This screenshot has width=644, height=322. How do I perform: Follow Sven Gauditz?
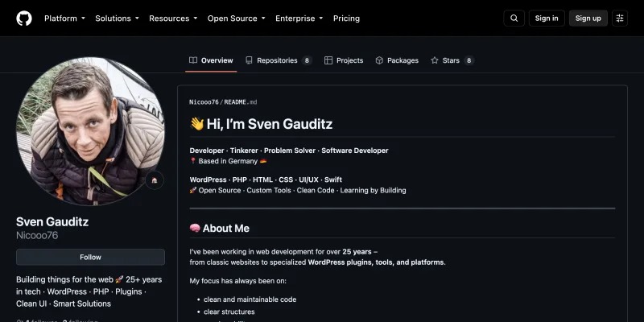click(90, 257)
